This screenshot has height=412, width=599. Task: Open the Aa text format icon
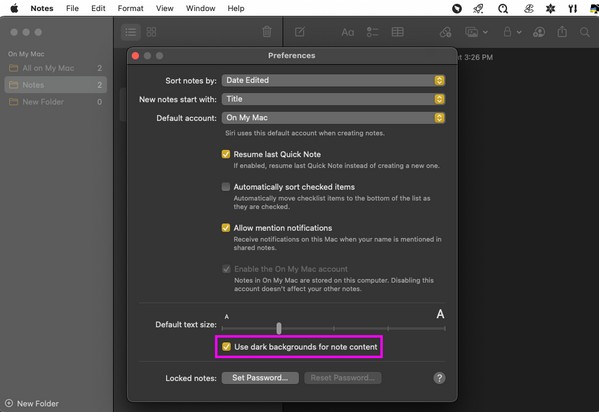coord(347,32)
